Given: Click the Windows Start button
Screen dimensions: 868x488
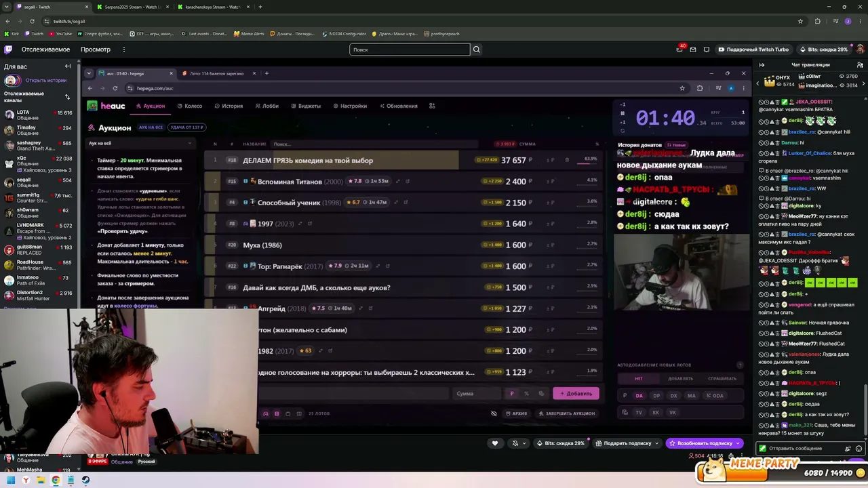Looking at the screenshot, I should [x=11, y=480].
